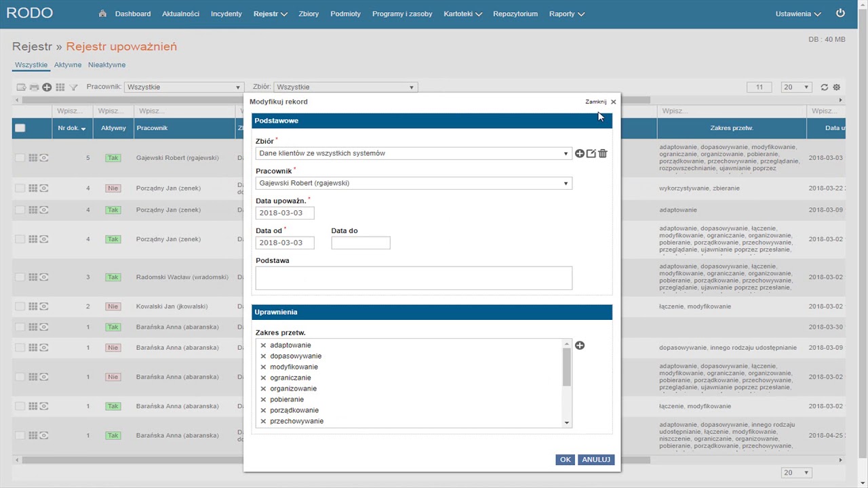Tick the checkbox for Radomski Wacław row

click(x=20, y=277)
